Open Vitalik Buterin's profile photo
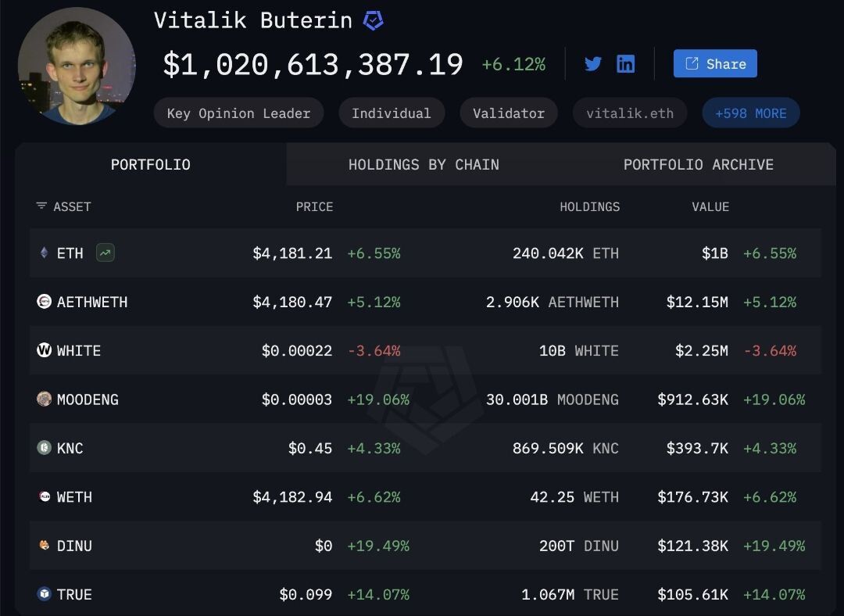 (x=77, y=66)
